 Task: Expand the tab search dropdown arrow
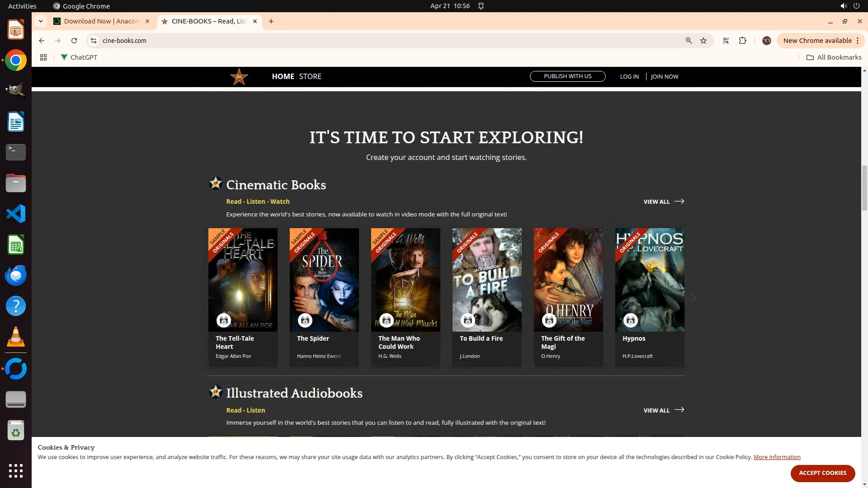pos(41,21)
